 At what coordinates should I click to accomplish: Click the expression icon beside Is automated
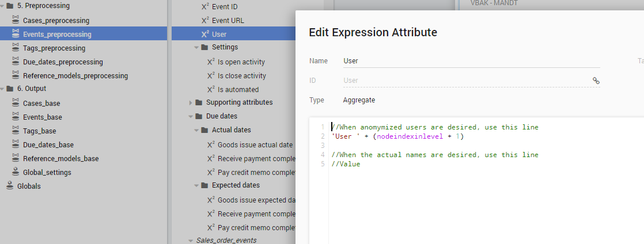point(211,90)
